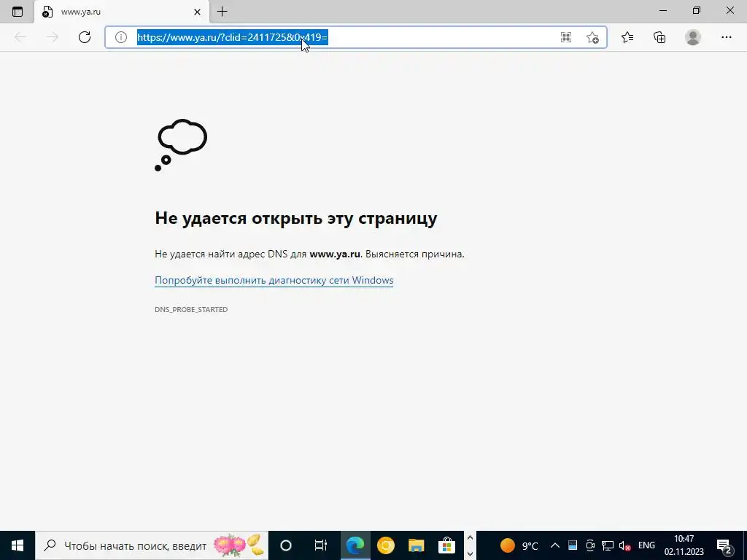Open Meet Now tray icon
Screen dimensions: 747x560
(590, 545)
